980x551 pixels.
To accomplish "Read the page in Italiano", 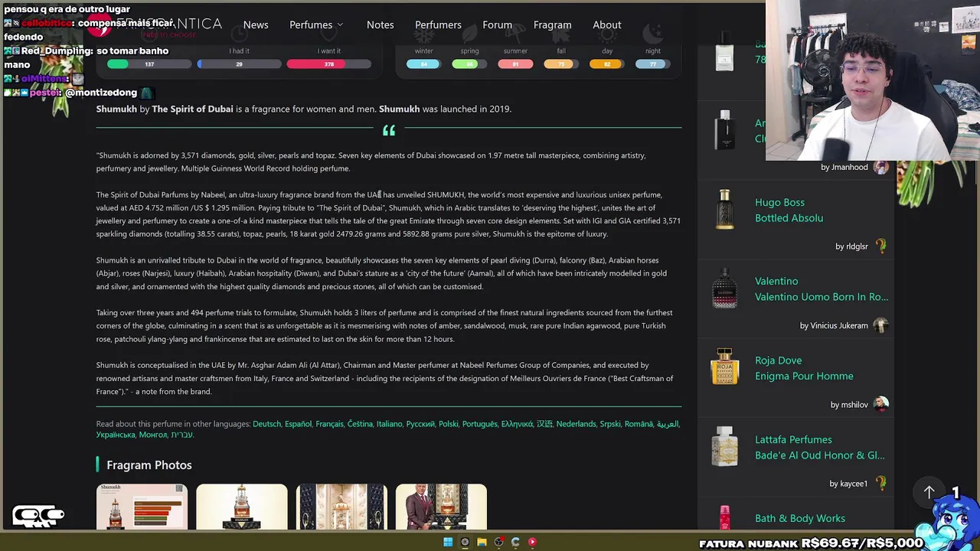I will [x=389, y=424].
